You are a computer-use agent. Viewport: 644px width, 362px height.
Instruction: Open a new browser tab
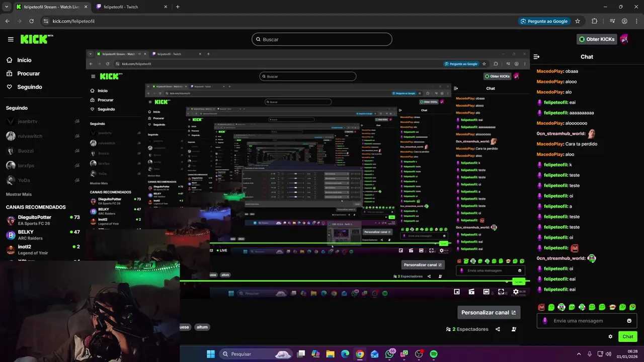pyautogui.click(x=178, y=7)
